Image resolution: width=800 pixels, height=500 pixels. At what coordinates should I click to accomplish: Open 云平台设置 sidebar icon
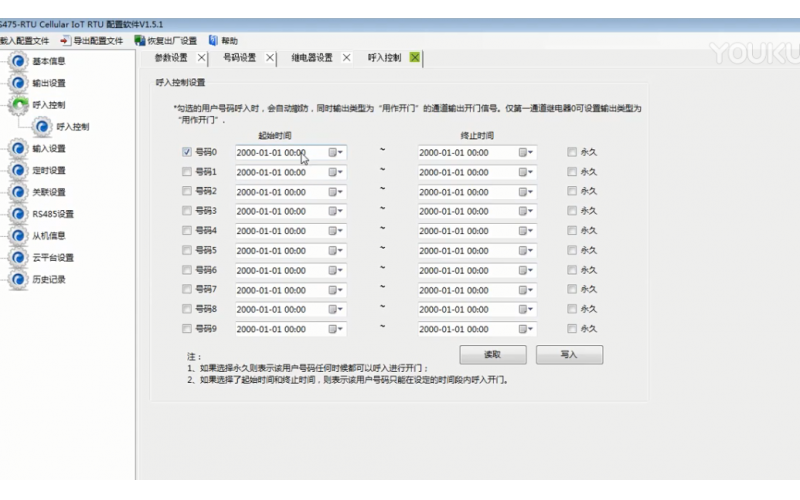(x=18, y=258)
